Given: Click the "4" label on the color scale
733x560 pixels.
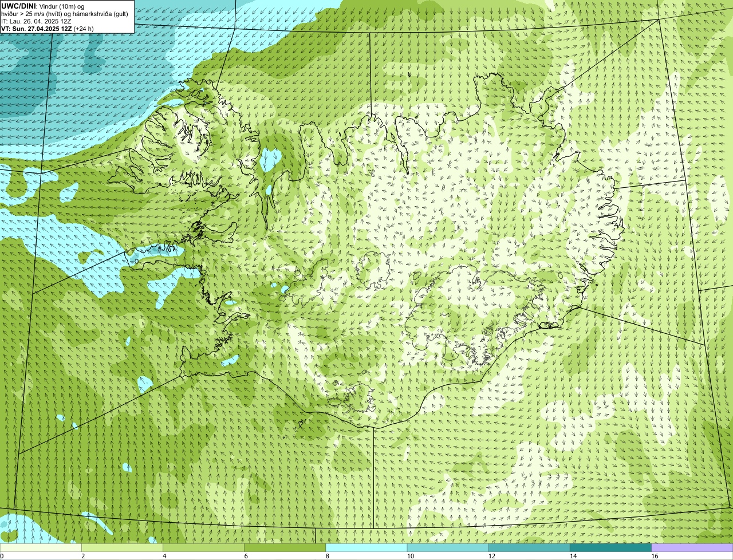Looking at the screenshot, I should 164,556.
